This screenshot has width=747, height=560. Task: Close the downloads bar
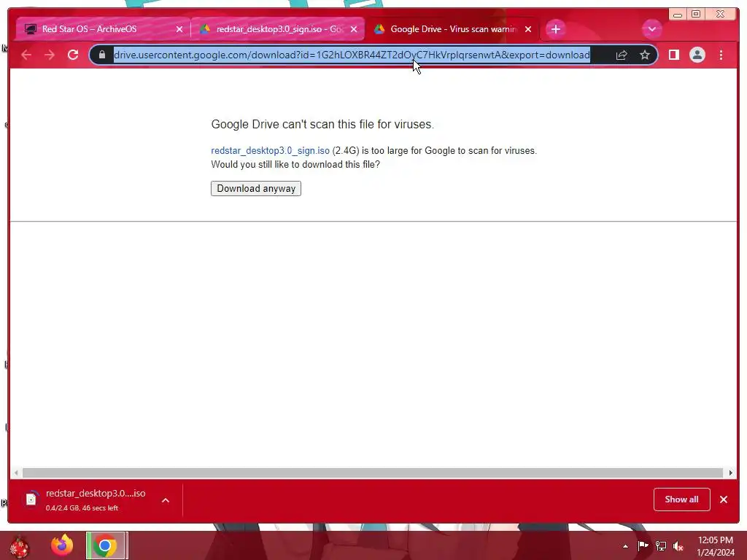[x=724, y=499]
